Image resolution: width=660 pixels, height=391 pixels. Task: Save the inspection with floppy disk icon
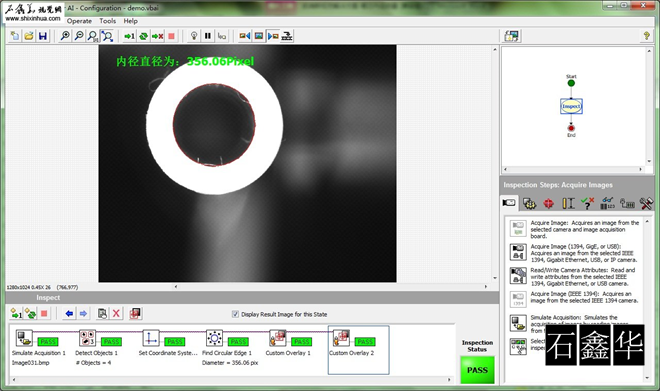[43, 36]
